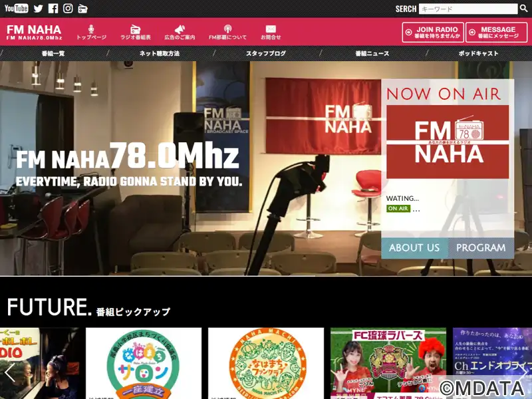The image size is (532, 399).
Task: Open the Facebook icon link
Action: [x=53, y=9]
